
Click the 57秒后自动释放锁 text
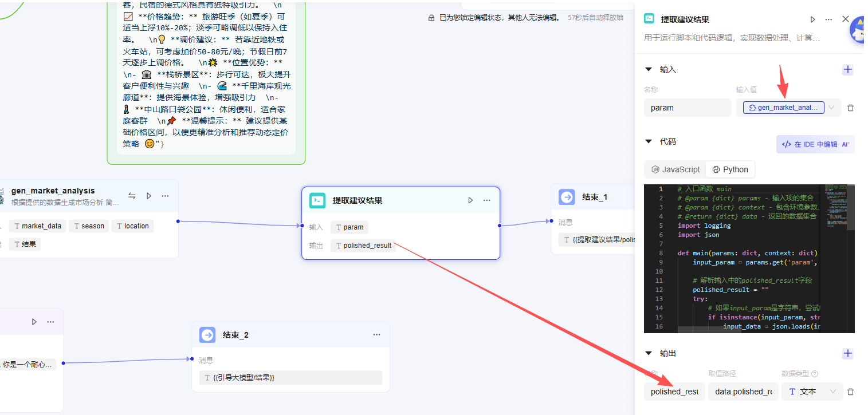pyautogui.click(x=596, y=18)
